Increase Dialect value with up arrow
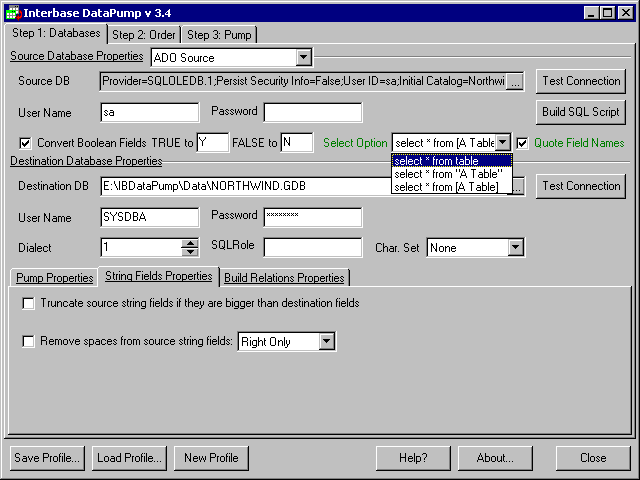 click(190, 244)
